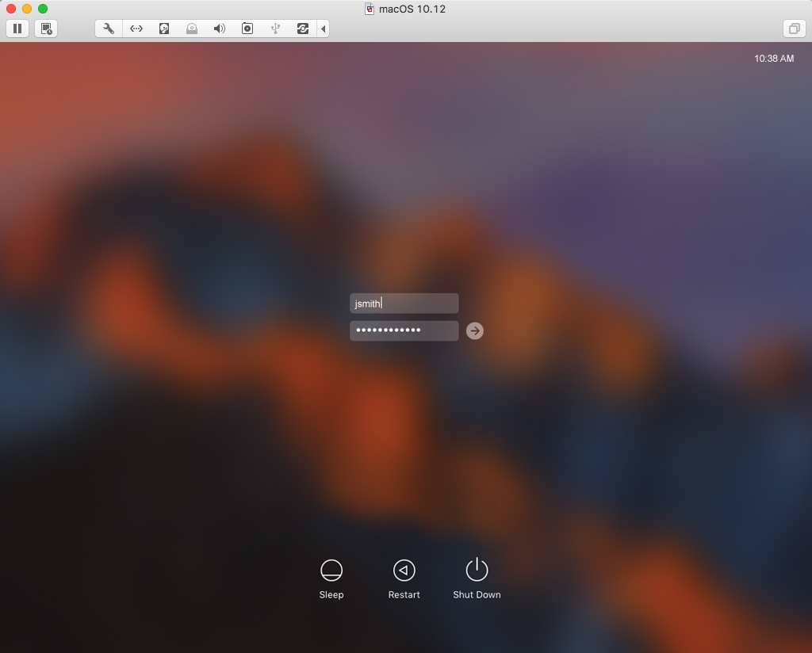The height and width of the screenshot is (653, 812).
Task: Click the CD/DVD drive icon
Action: 192,29
